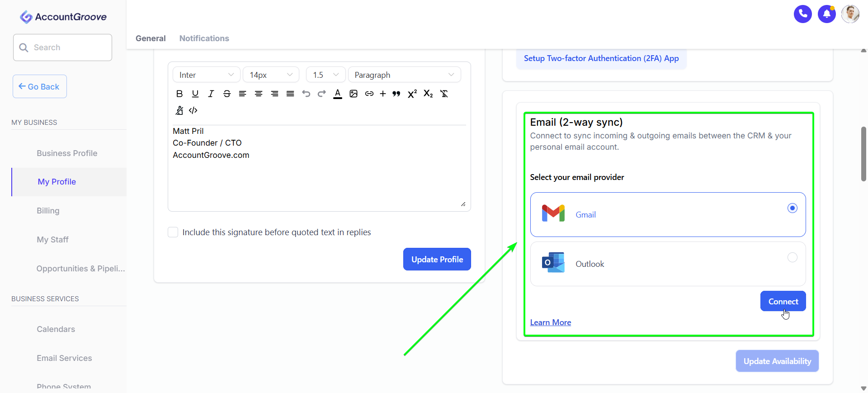
Task: Open Opportunities & Pipelines in sidebar
Action: [80, 269]
